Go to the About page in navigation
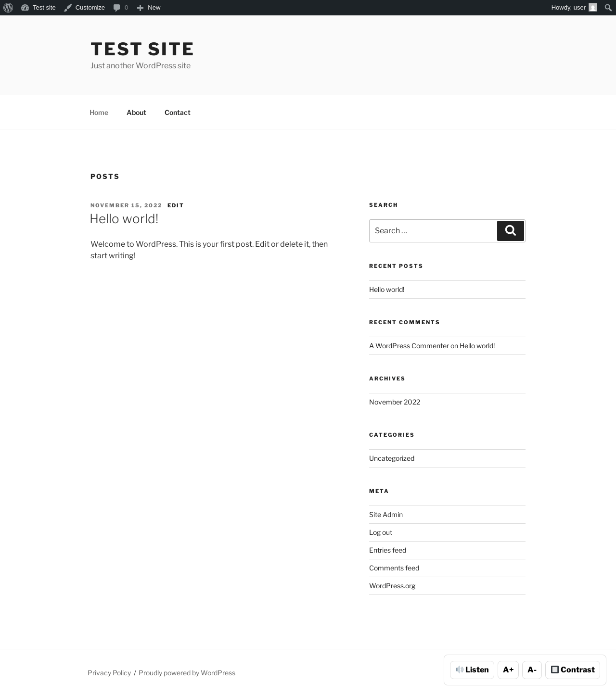Viewport: 616px width, 695px height. pyautogui.click(x=136, y=113)
